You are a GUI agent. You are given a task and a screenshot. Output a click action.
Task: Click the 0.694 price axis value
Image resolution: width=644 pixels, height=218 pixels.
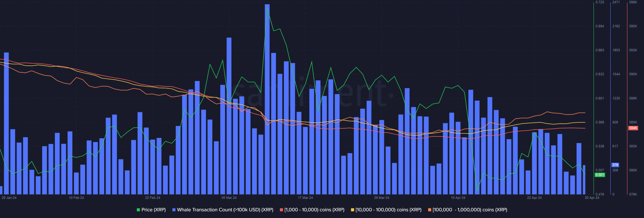click(x=600, y=26)
